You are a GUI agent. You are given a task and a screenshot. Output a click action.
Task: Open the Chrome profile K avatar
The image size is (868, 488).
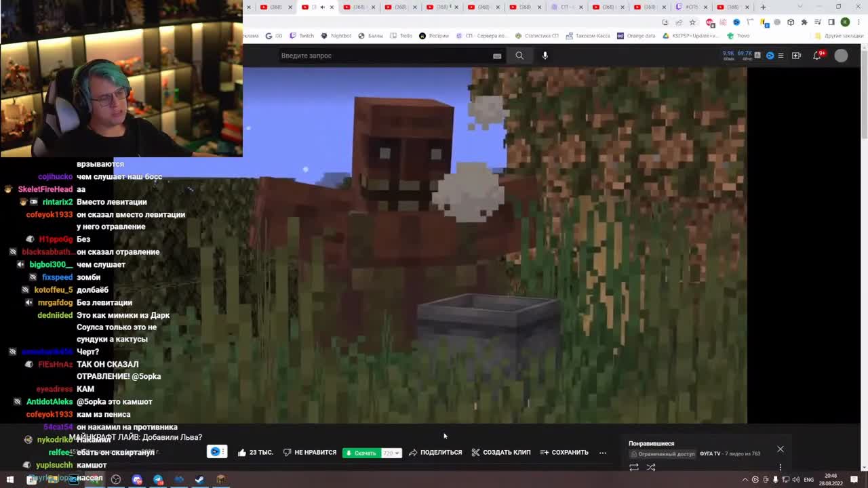click(x=845, y=22)
